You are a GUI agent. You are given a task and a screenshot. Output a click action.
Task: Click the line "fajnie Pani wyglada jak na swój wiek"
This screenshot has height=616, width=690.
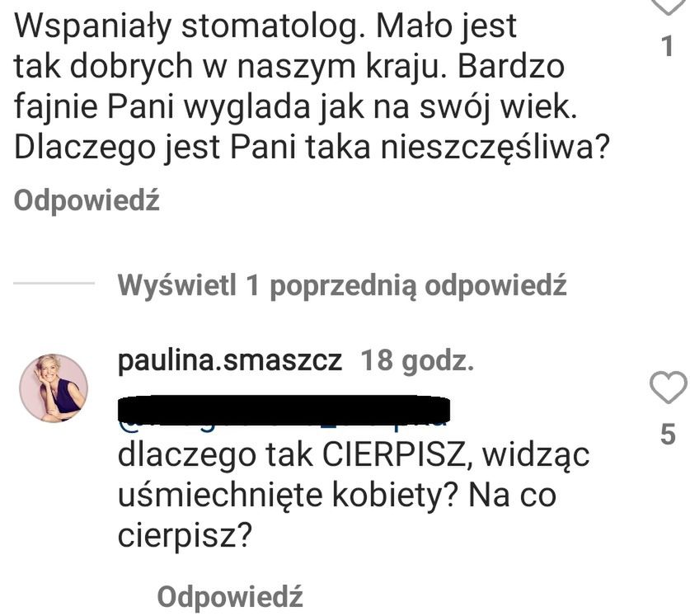[295, 107]
